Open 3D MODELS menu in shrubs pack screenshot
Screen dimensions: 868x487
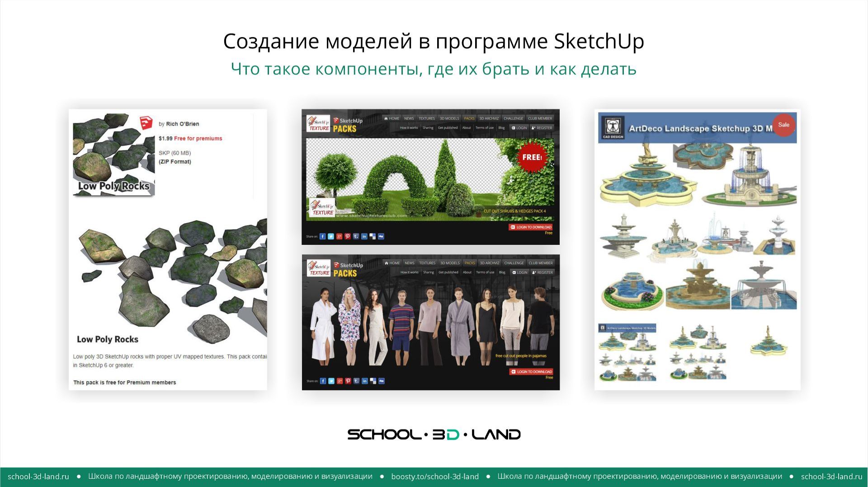point(449,118)
